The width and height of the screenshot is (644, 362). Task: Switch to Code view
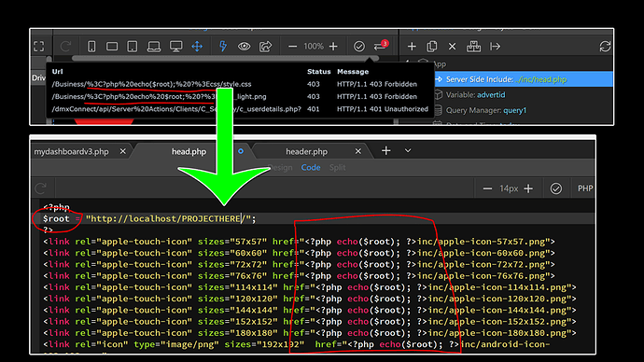coord(311,167)
